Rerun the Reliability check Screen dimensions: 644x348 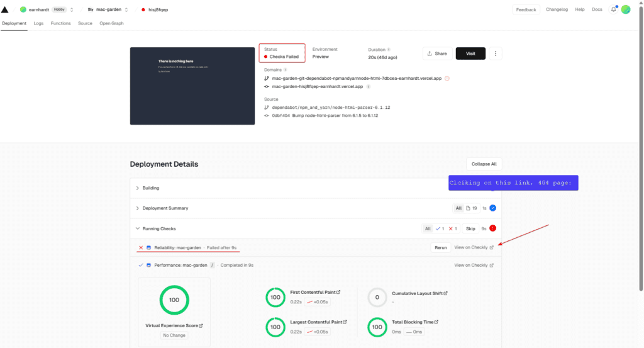click(x=441, y=248)
